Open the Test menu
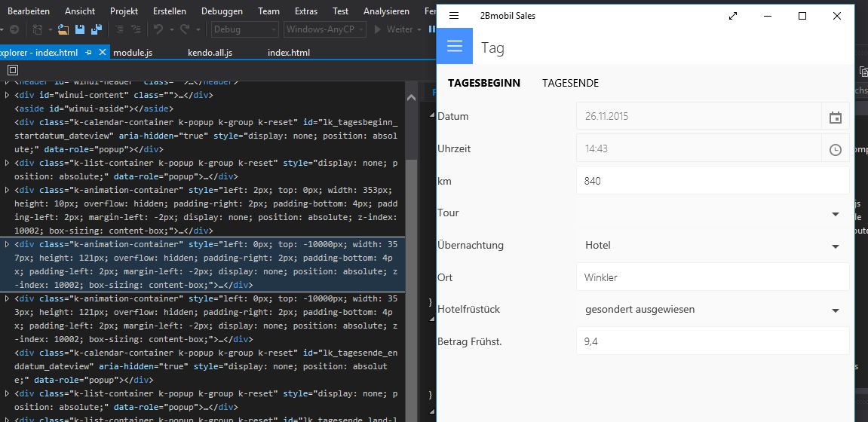Viewport: 868px width, 422px height. (x=340, y=11)
